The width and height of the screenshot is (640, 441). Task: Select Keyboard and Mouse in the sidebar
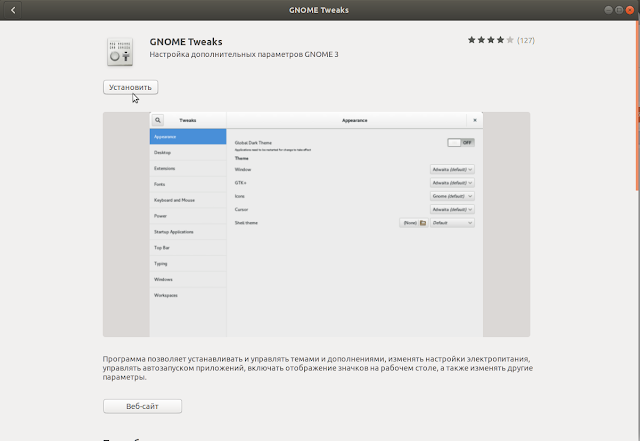pyautogui.click(x=188, y=200)
